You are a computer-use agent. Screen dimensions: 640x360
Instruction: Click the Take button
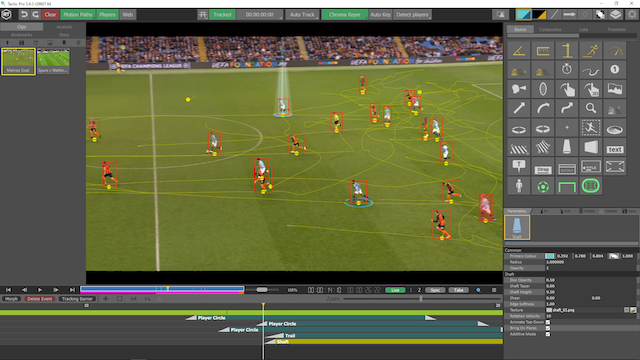(x=458, y=290)
